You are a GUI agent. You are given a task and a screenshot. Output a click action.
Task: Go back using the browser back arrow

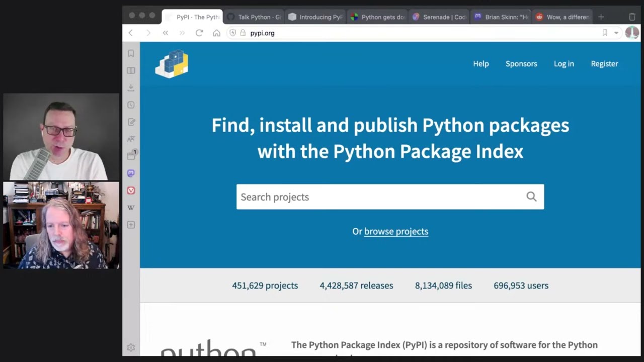tap(131, 33)
